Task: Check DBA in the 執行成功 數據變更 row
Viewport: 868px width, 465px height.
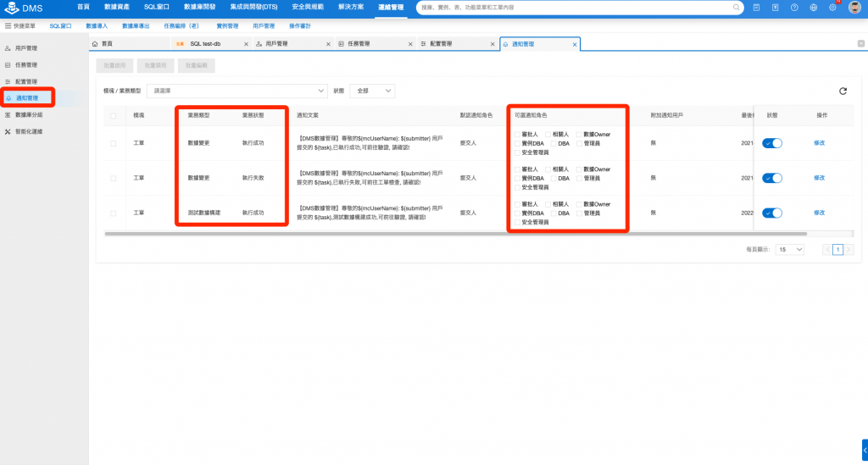Action: [x=554, y=143]
